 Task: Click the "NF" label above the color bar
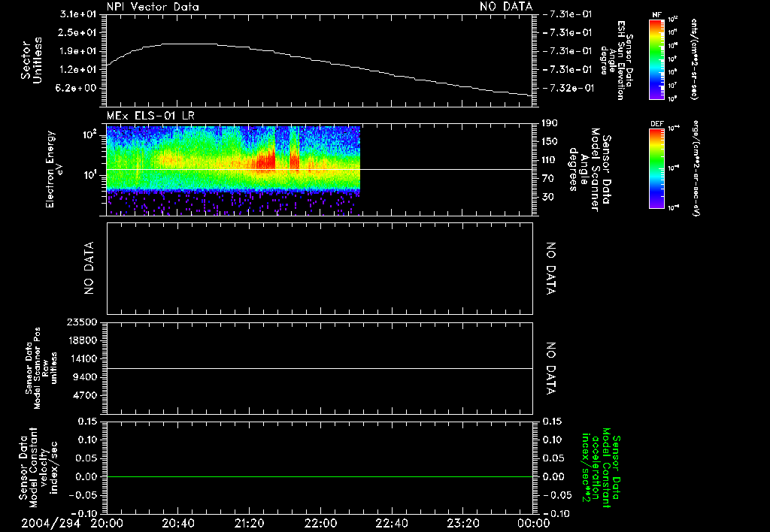pyautogui.click(x=657, y=15)
